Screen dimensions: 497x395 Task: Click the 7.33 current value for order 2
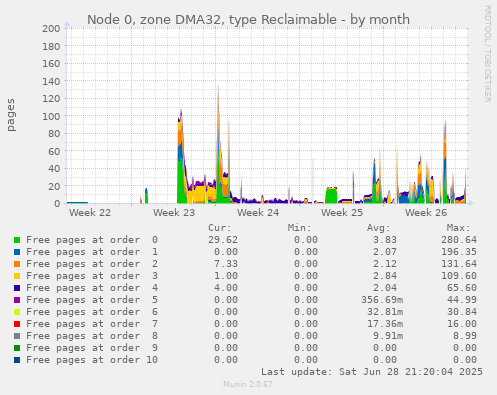226,264
